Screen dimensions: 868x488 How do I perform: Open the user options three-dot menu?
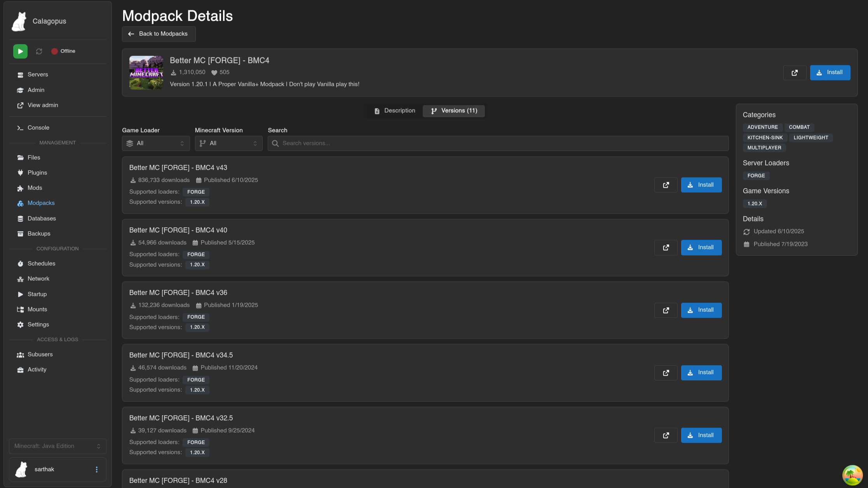tap(97, 469)
